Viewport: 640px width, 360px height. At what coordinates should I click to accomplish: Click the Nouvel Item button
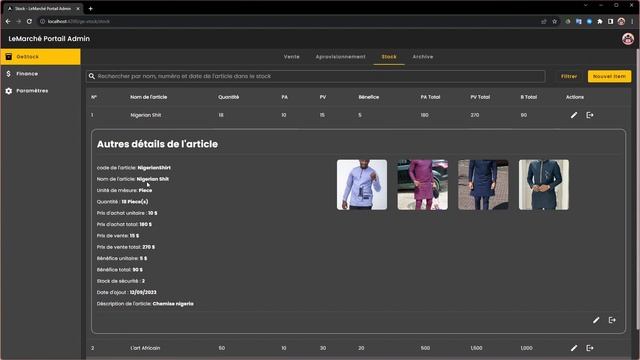coord(609,76)
